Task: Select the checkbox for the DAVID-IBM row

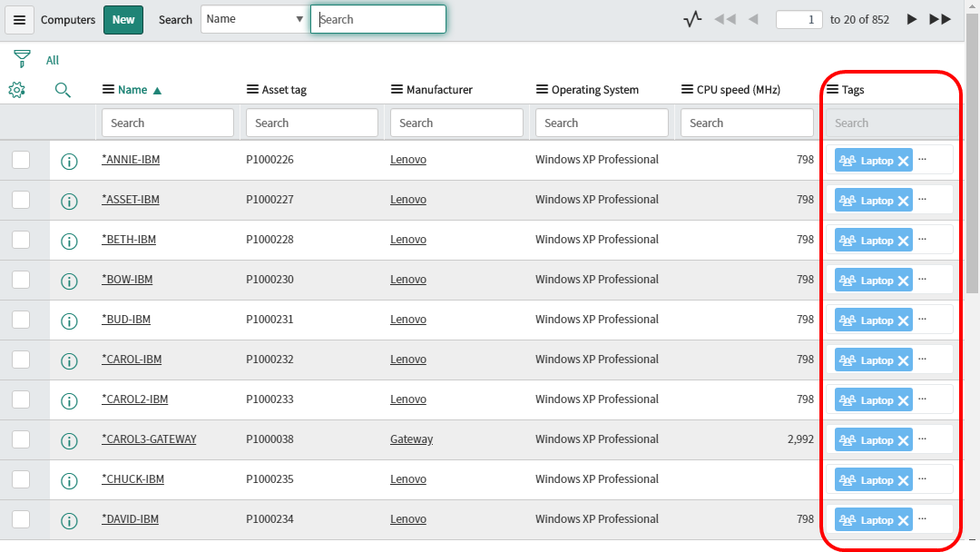Action: (20, 519)
